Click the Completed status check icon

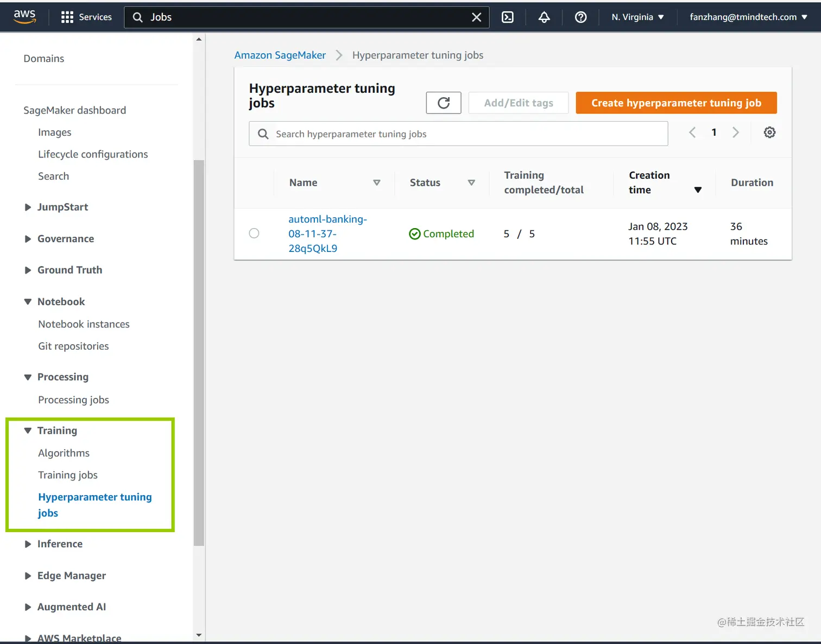tap(415, 234)
